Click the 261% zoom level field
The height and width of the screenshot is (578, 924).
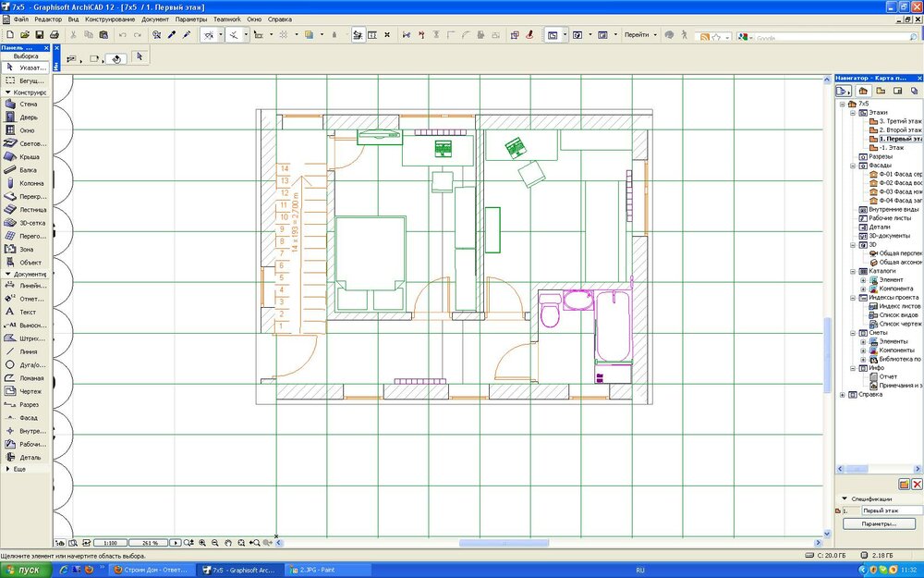coord(150,543)
